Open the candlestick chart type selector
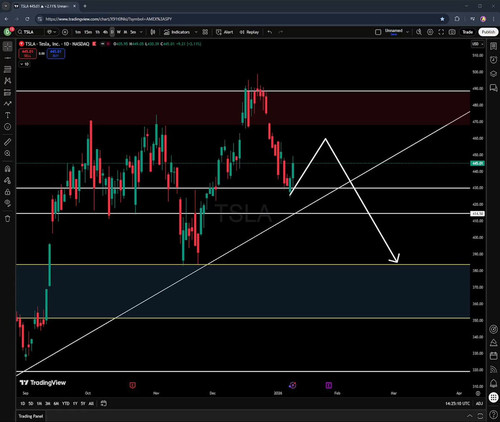This screenshot has width=500, height=422. 153,32
